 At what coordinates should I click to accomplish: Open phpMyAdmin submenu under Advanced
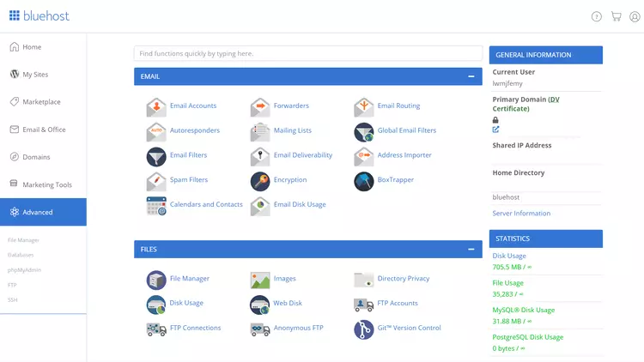24,270
